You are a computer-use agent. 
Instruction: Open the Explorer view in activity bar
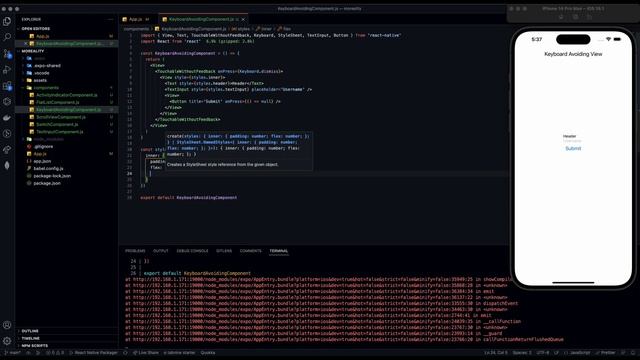coord(7,21)
